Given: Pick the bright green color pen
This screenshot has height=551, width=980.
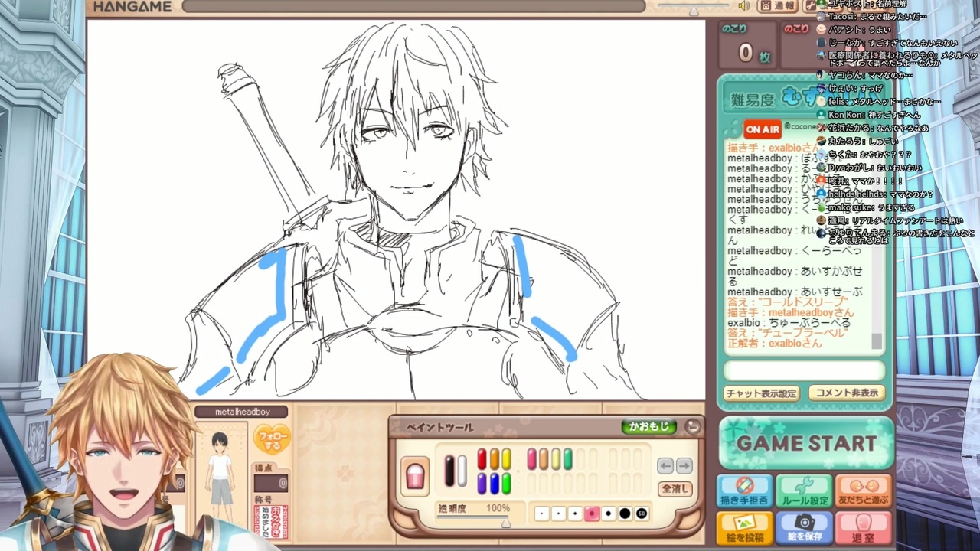Looking at the screenshot, I should click(x=506, y=484).
